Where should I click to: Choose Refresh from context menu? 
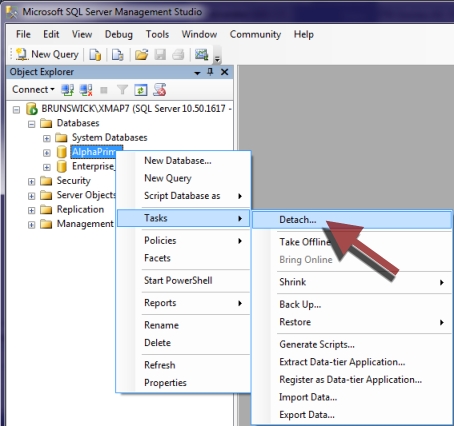click(x=183, y=365)
